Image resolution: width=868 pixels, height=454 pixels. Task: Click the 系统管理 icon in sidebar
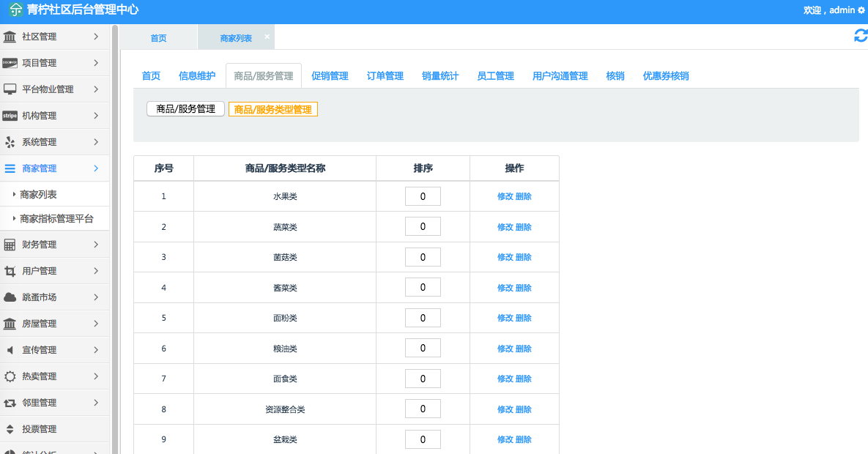click(10, 142)
